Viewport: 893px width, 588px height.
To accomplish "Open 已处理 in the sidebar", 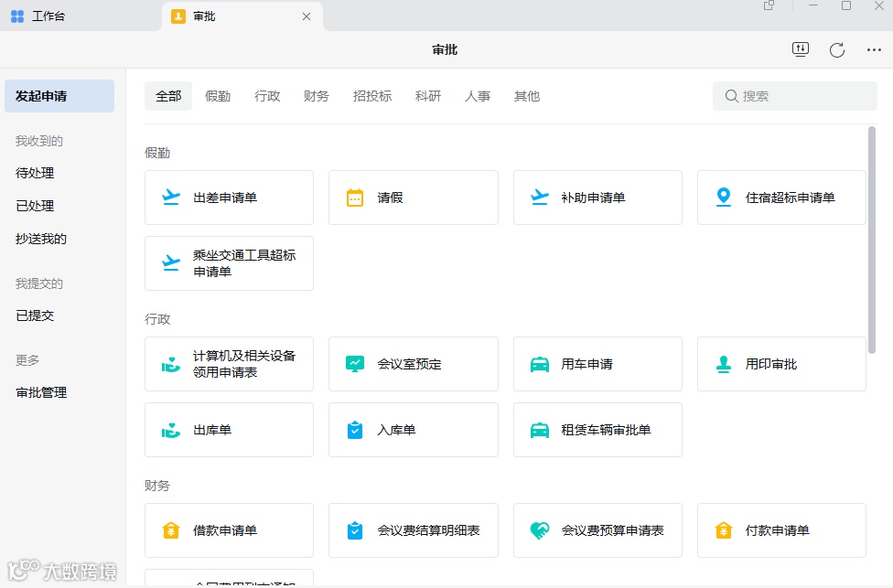I will tap(35, 206).
